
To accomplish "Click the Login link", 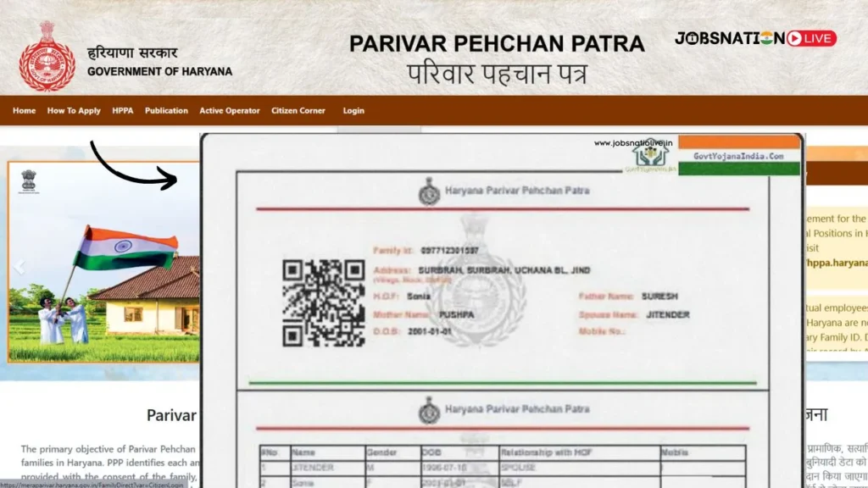I will pos(353,111).
